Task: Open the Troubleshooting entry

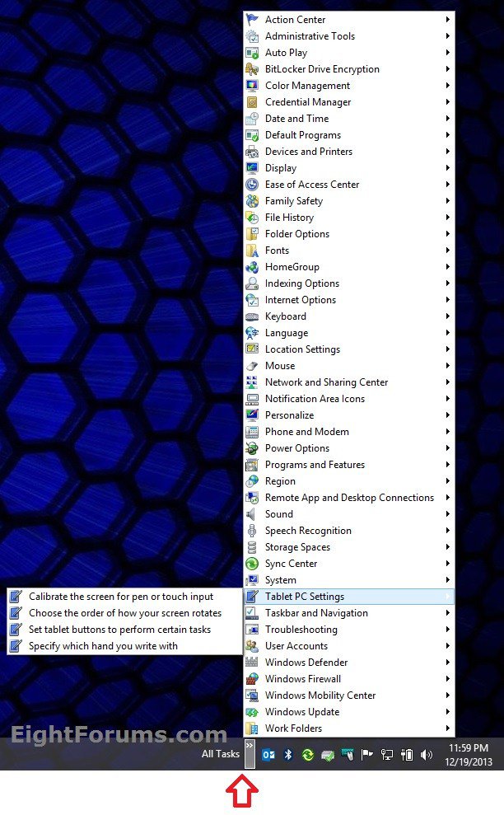Action: click(348, 630)
